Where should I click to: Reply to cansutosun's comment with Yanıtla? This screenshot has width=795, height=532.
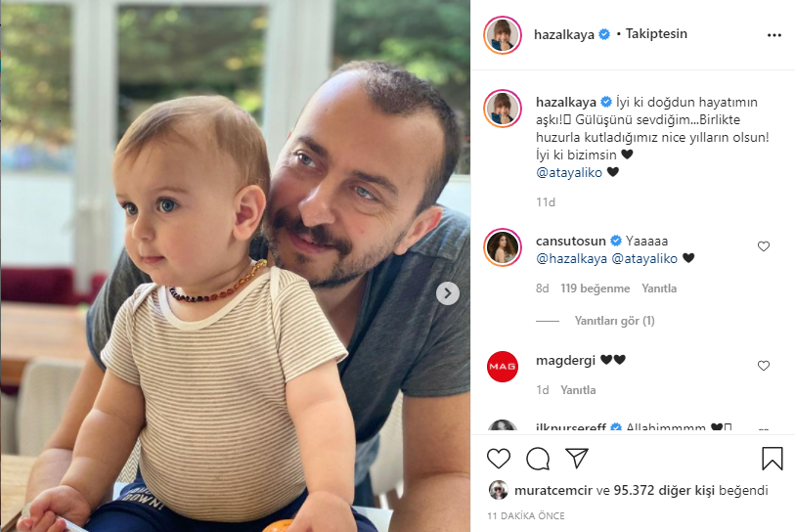coord(659,288)
